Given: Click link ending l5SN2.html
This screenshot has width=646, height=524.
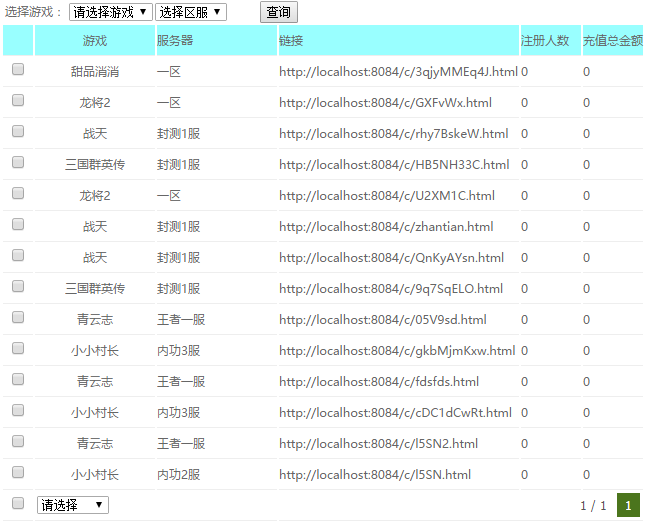Looking at the screenshot, I should click(x=379, y=444).
